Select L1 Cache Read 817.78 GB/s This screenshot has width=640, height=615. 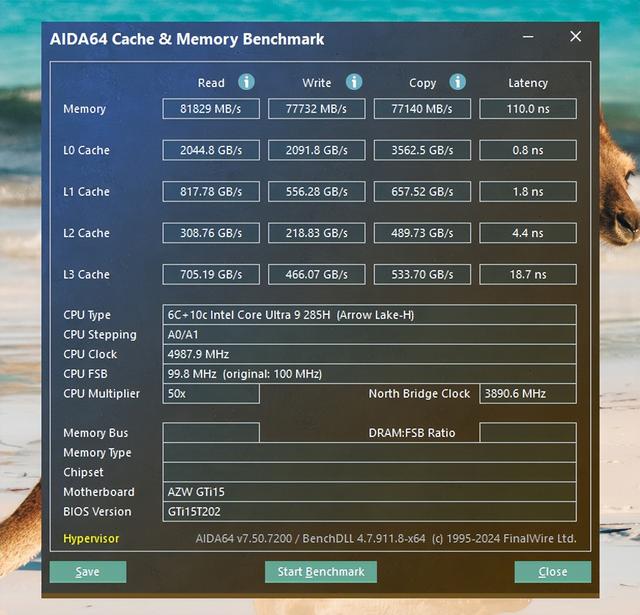pyautogui.click(x=211, y=191)
